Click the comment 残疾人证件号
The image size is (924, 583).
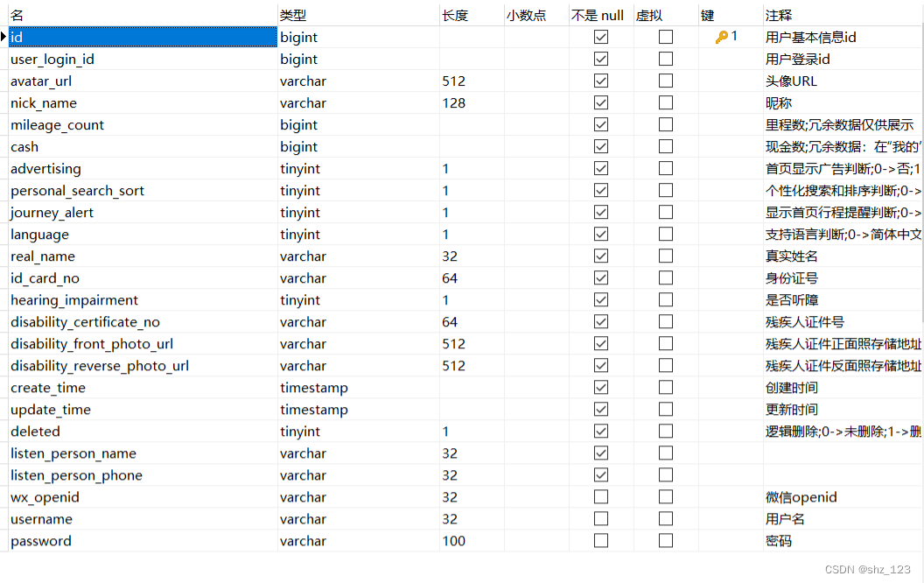(805, 322)
